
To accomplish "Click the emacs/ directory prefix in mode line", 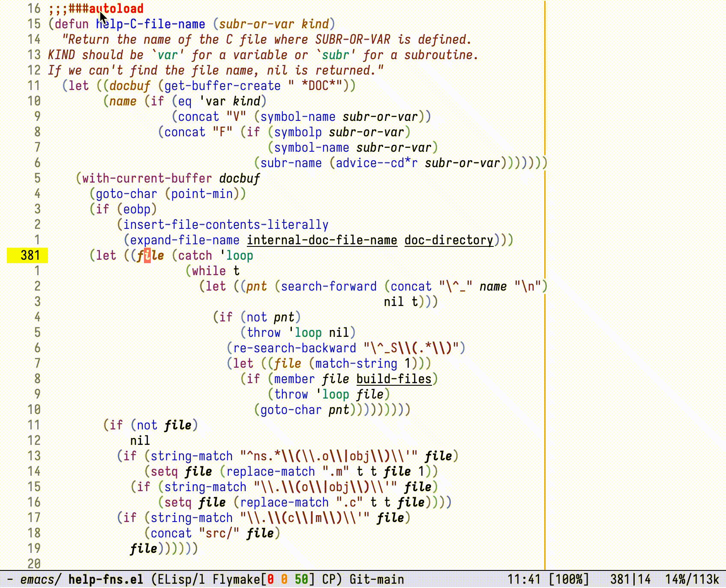I will (41, 579).
